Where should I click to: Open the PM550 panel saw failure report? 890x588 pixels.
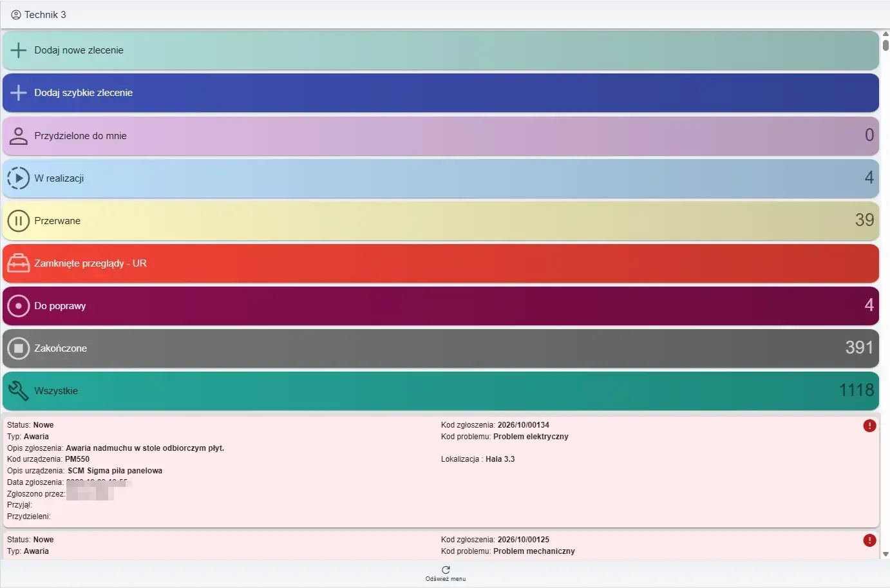[440, 471]
